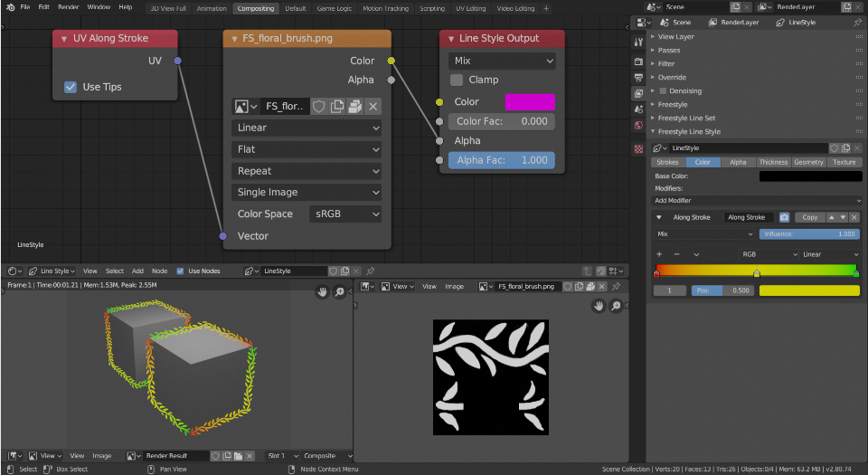Click the pan hand icon in image viewer
The image size is (868, 475).
(x=599, y=306)
